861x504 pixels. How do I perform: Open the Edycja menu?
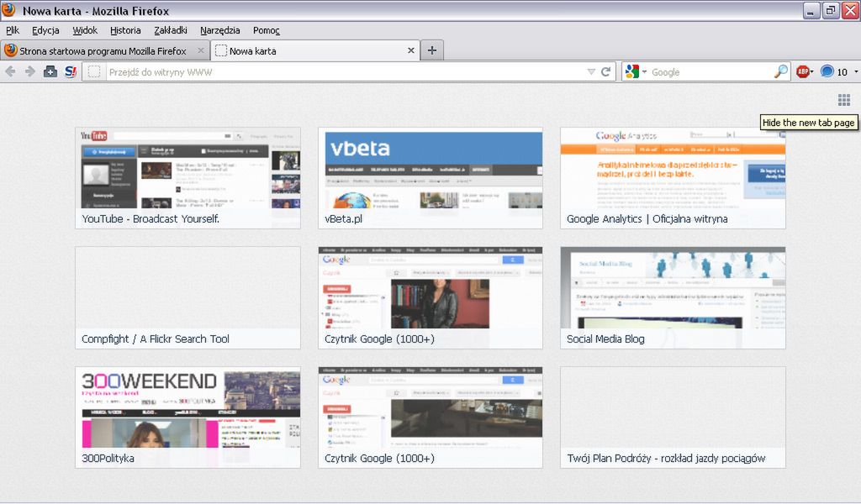[x=45, y=30]
